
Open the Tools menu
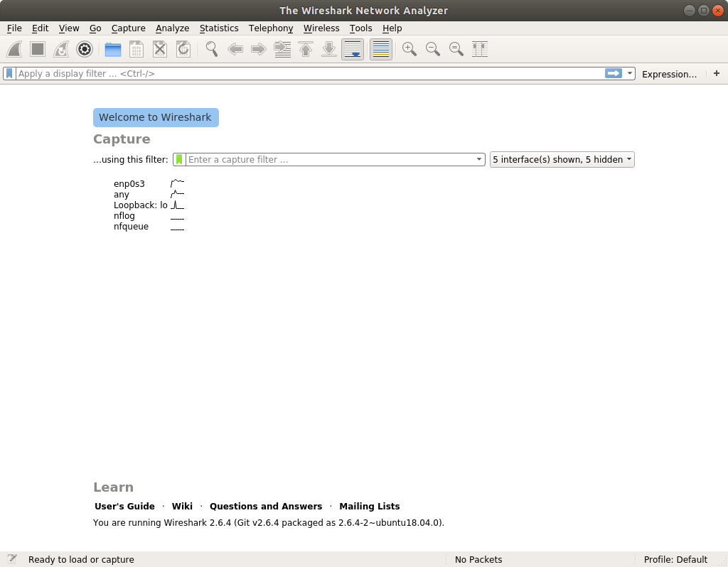[x=360, y=28]
